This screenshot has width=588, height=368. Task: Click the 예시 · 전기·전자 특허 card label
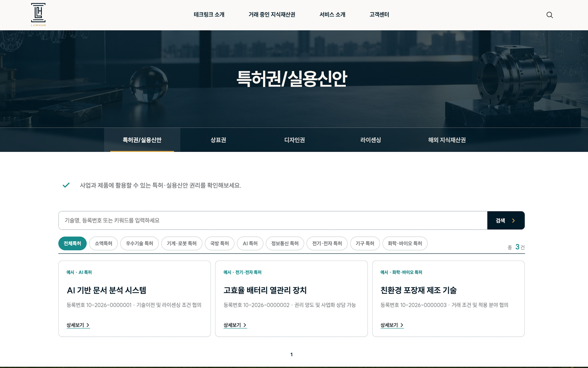(x=243, y=272)
